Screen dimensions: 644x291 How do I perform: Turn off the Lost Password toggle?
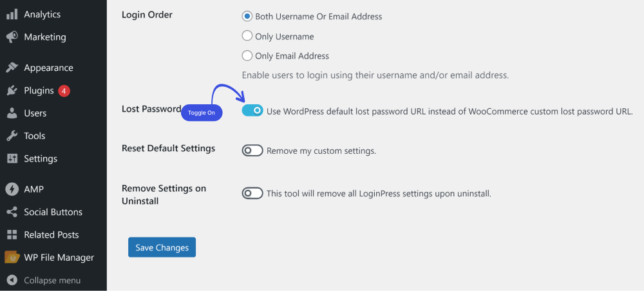pos(252,110)
